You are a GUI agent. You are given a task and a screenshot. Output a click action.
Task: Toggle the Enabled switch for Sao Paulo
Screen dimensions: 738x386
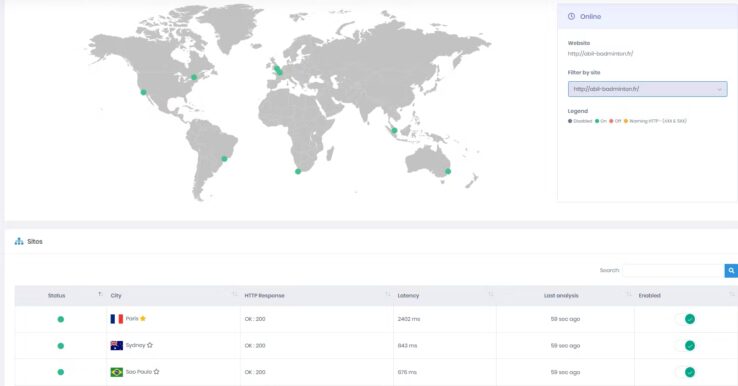685,372
